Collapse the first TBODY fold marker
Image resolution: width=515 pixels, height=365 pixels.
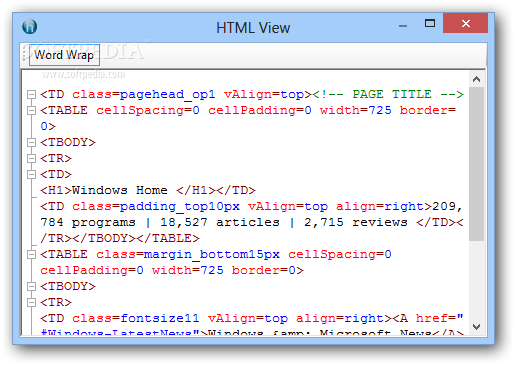31,143
